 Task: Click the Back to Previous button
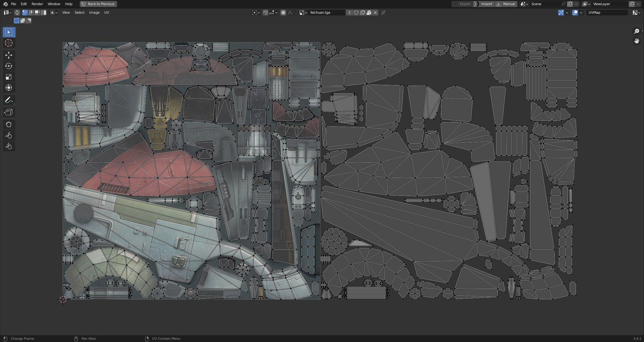coord(98,4)
